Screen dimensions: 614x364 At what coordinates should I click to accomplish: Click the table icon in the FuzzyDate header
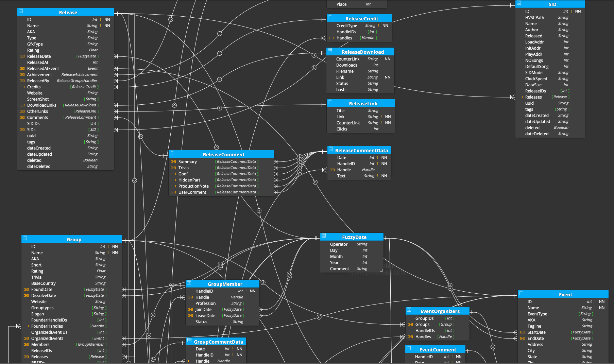[324, 236]
